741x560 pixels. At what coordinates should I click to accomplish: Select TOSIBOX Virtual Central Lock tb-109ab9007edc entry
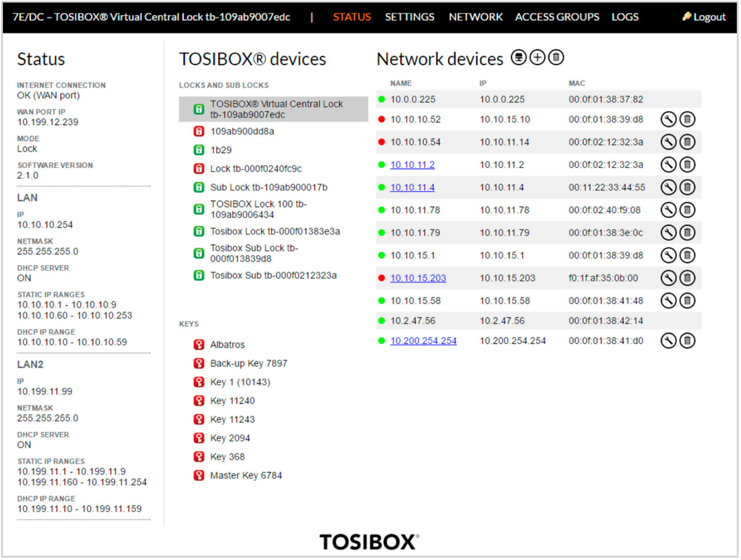[x=274, y=109]
